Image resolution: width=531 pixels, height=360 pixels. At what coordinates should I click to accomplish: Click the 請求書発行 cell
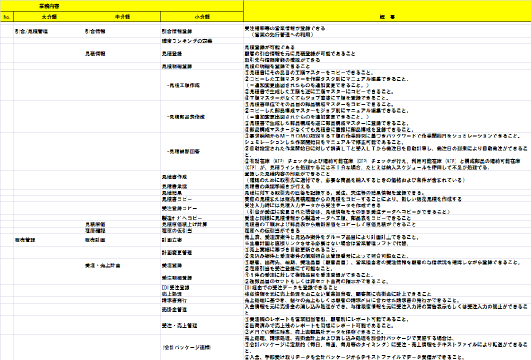(x=174, y=300)
